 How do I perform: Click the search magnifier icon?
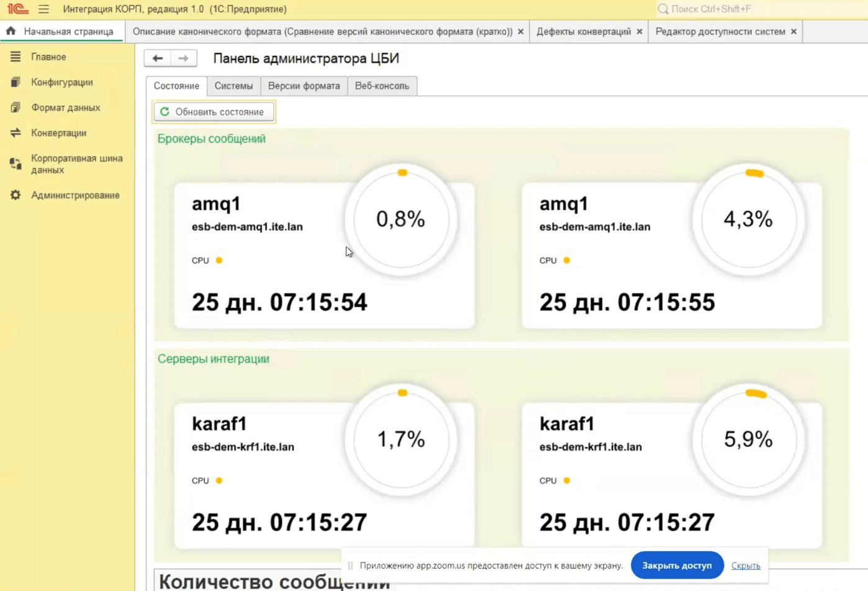(663, 9)
